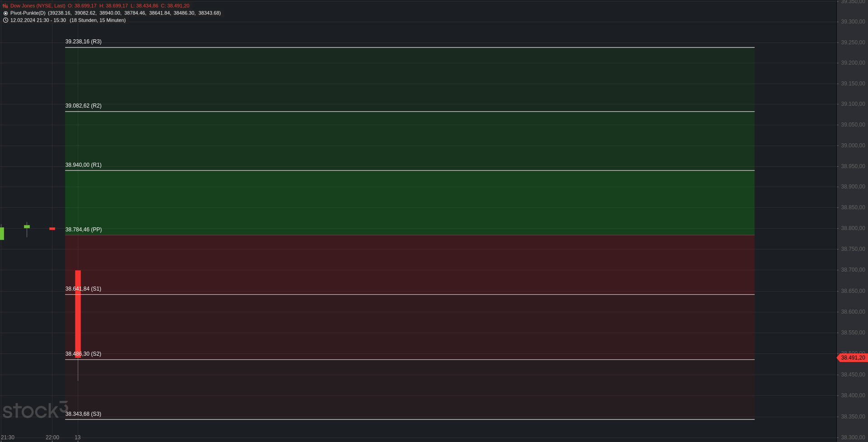
Task: Select the 39.238,16 (R3) pivot label
Action: tap(83, 42)
